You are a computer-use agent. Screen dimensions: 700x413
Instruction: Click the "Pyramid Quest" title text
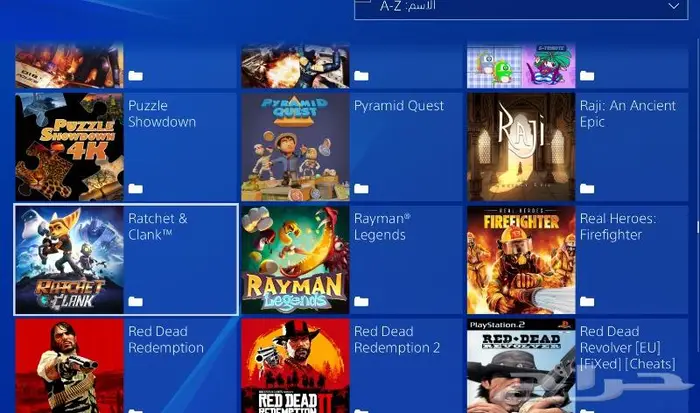tap(399, 106)
